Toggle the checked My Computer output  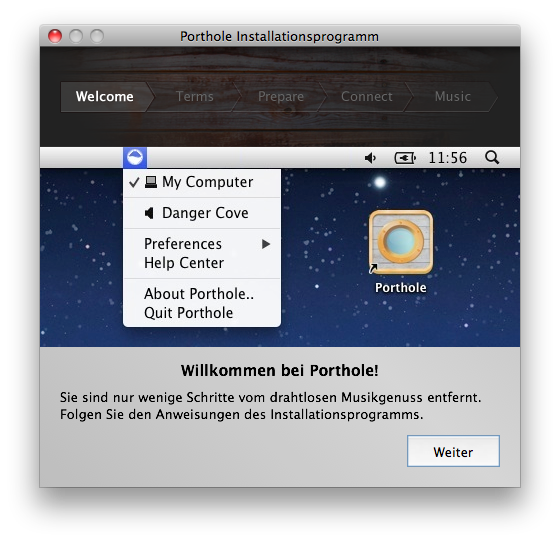(x=202, y=182)
